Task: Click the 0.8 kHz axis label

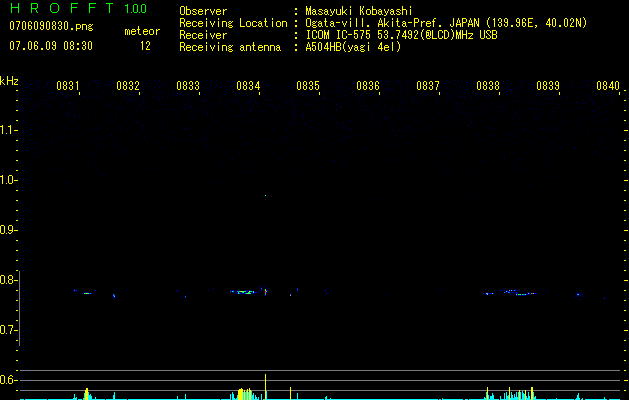Action: pos(7,280)
